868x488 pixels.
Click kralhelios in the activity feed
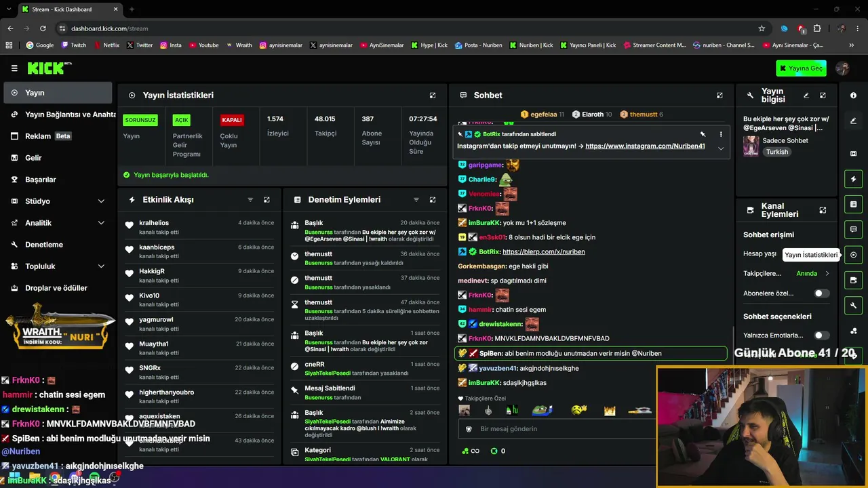(x=154, y=223)
